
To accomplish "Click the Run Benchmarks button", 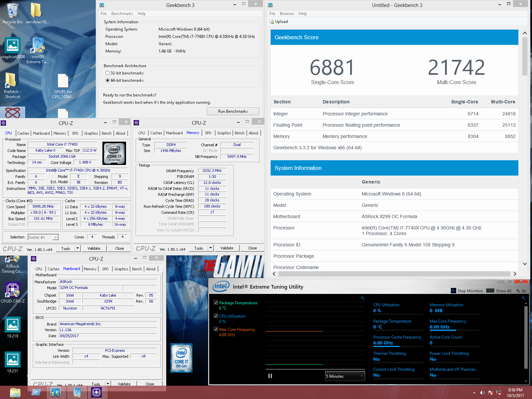I will [x=233, y=111].
